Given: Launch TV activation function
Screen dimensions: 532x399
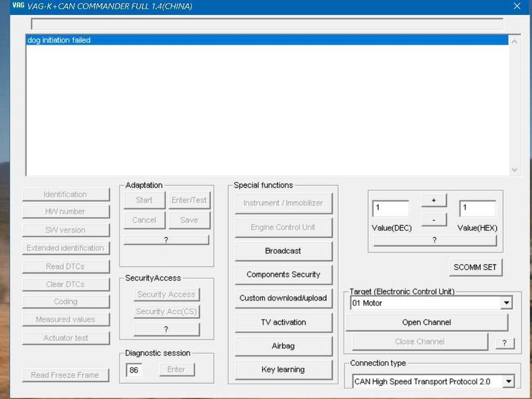Looking at the screenshot, I should pyautogui.click(x=283, y=322).
